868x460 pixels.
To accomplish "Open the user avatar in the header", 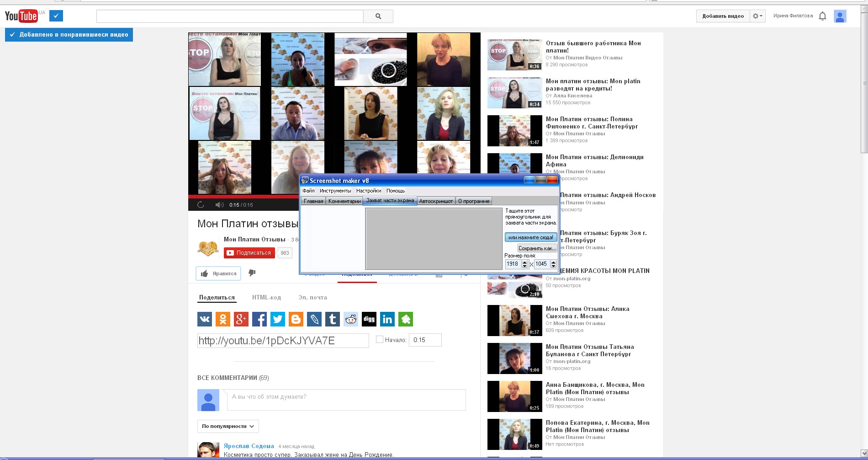I will [x=840, y=16].
